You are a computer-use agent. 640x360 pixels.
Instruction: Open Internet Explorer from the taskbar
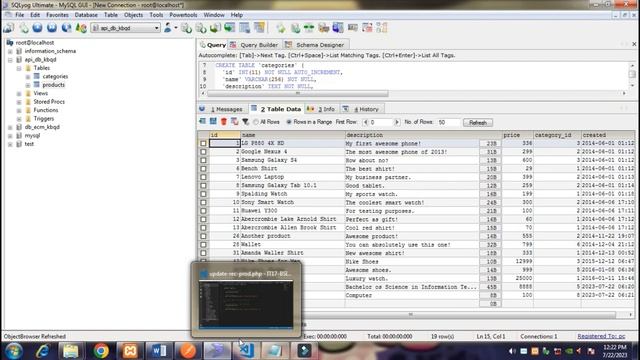[42, 351]
